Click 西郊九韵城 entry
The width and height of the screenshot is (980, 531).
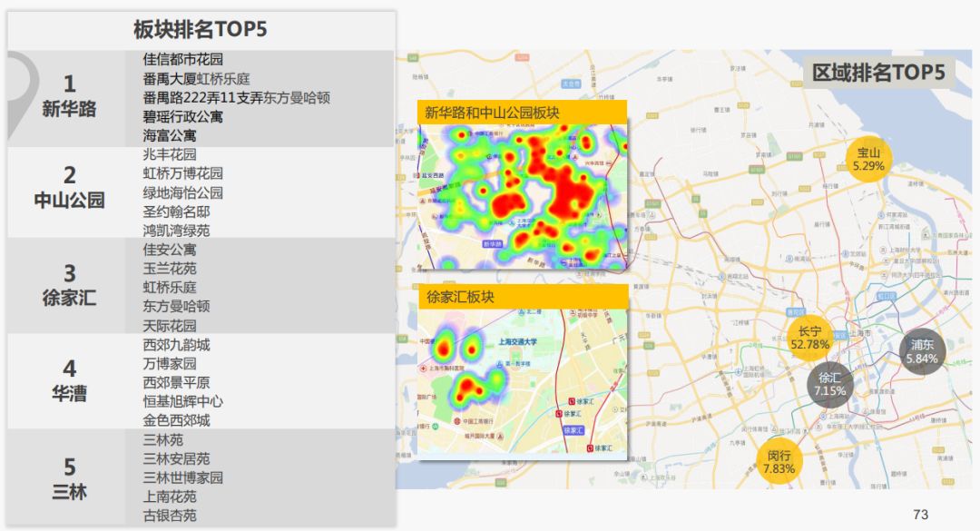tap(176, 345)
